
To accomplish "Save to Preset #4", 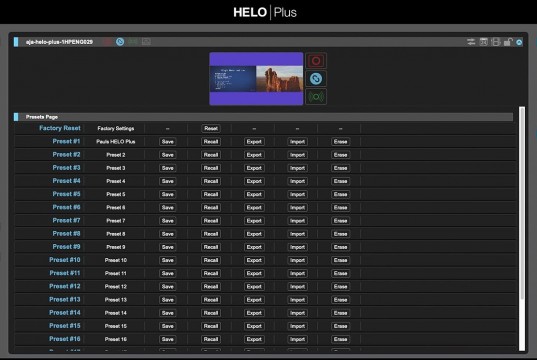I will pos(167,181).
